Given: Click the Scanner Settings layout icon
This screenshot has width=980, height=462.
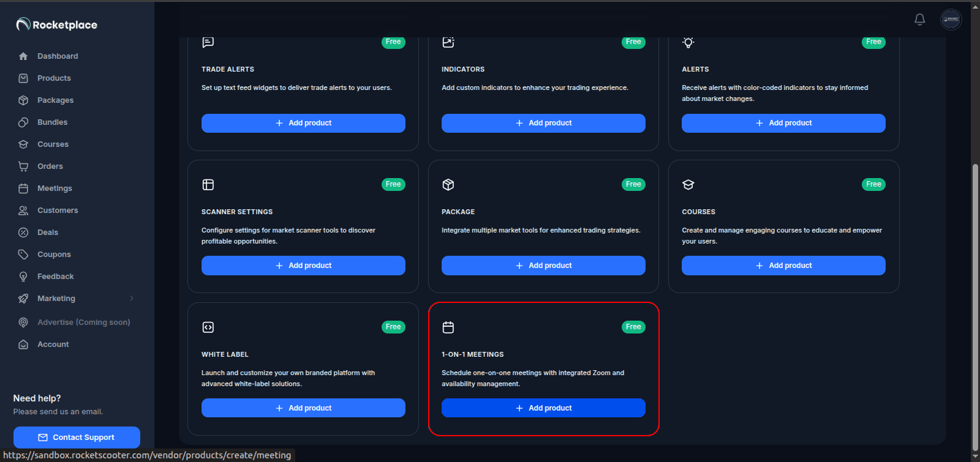Looking at the screenshot, I should pos(208,185).
